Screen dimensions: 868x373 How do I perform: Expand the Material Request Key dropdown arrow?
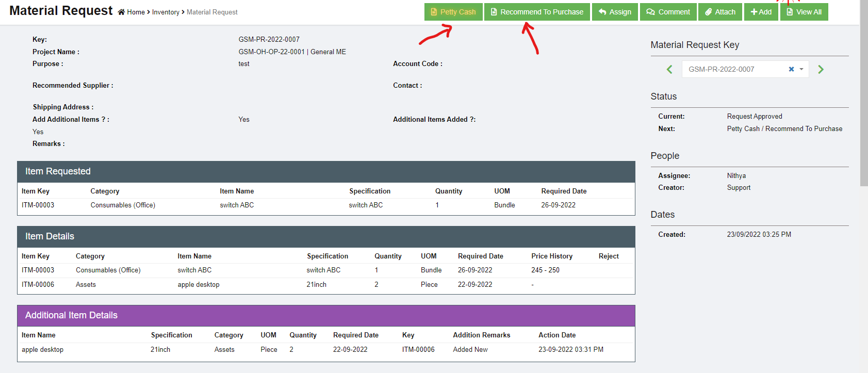pos(801,69)
